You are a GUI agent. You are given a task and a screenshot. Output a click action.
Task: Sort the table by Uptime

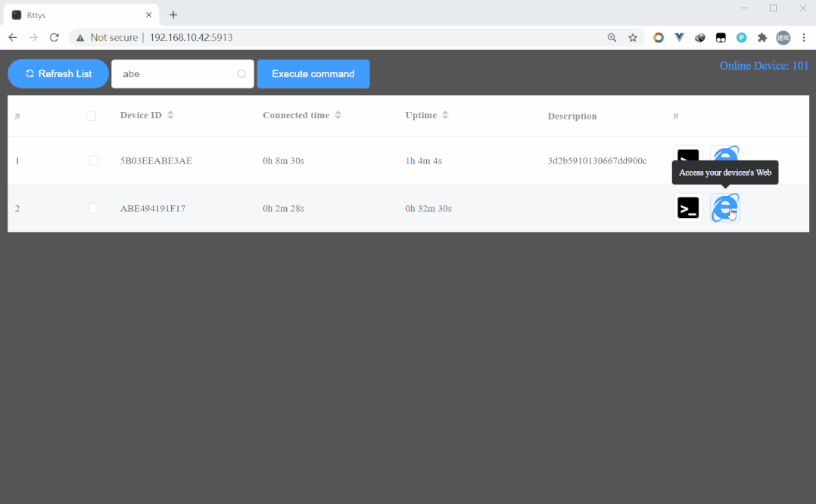coord(445,114)
